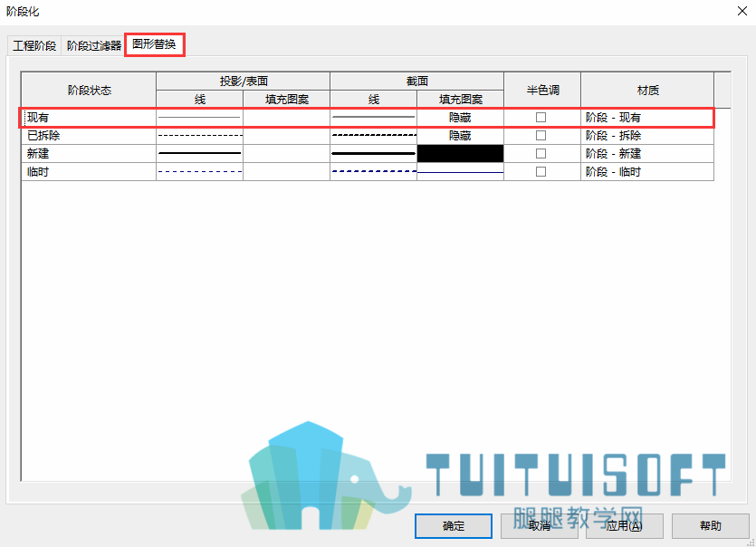This screenshot has width=756, height=547.
Task: Edit cut line style for 新建 row
Action: pos(373,153)
